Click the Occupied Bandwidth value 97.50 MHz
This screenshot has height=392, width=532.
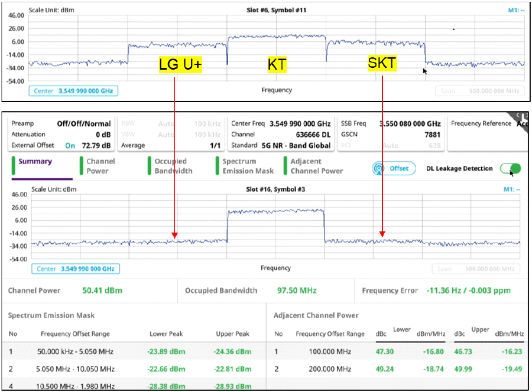tap(297, 290)
